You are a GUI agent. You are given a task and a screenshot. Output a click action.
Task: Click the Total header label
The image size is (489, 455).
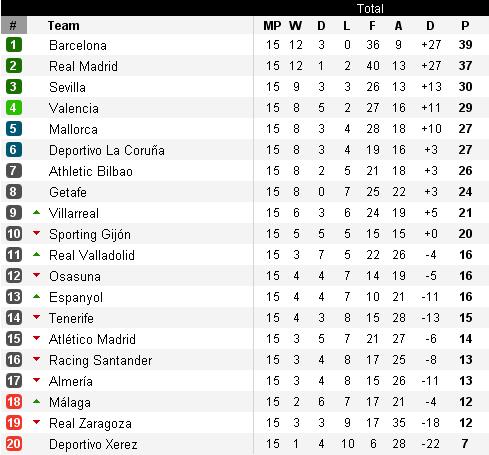(370, 8)
